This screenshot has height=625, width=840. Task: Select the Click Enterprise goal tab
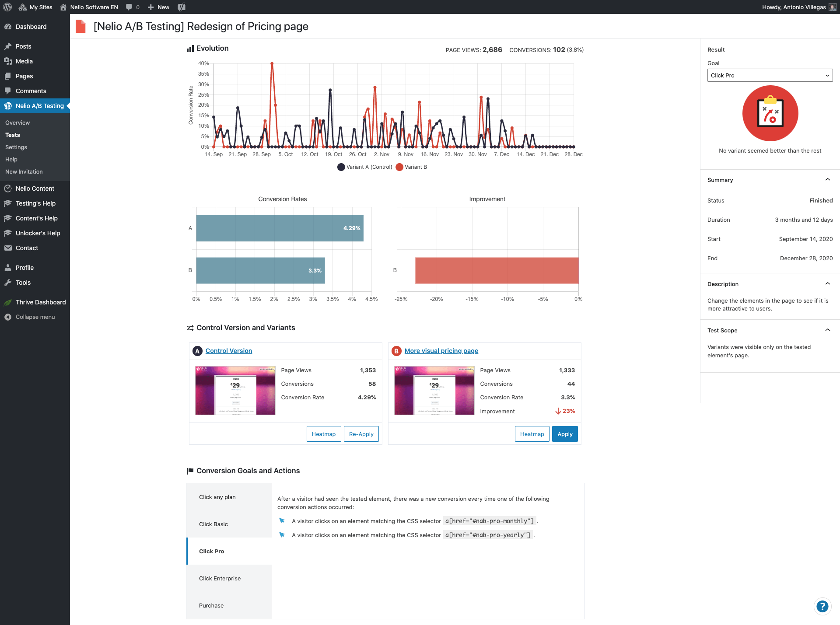point(220,578)
